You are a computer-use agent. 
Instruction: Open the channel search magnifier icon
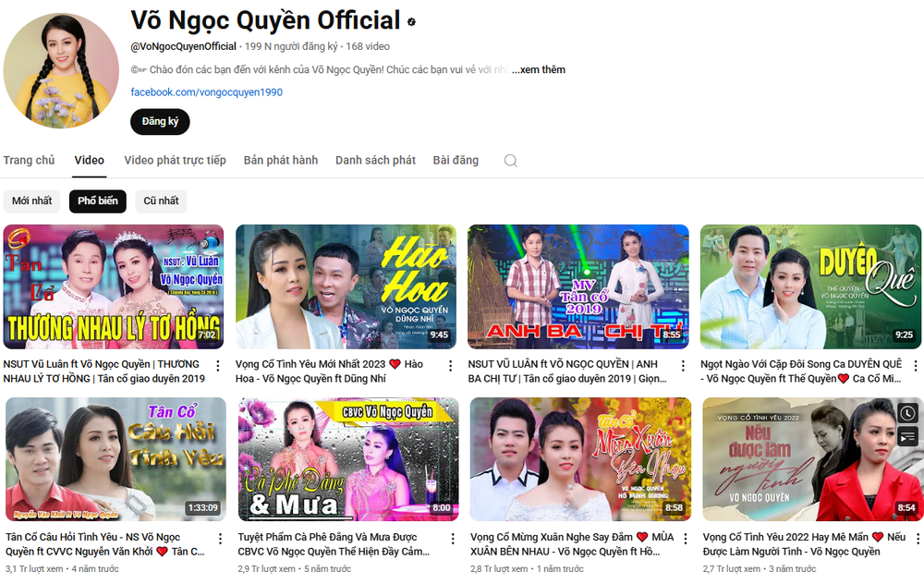tap(511, 160)
